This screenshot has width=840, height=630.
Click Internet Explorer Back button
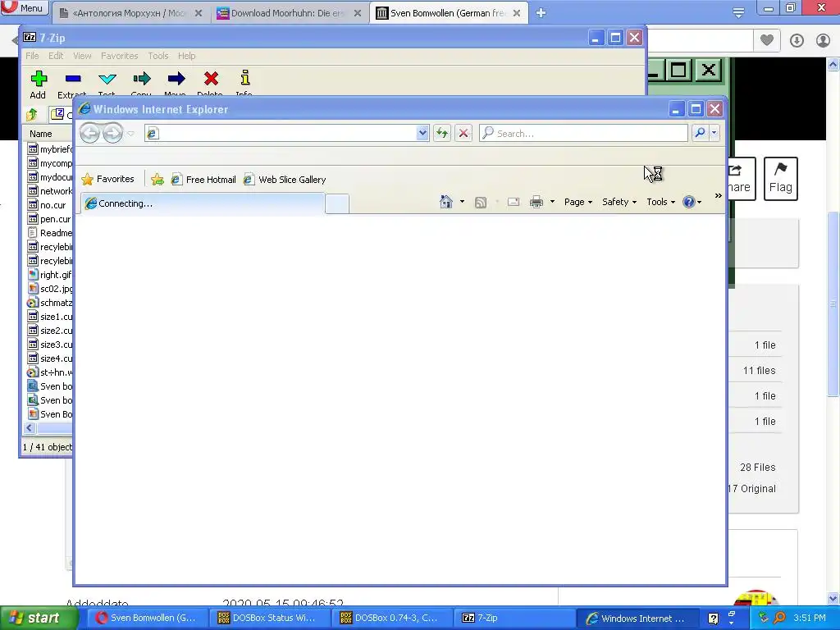click(x=90, y=133)
